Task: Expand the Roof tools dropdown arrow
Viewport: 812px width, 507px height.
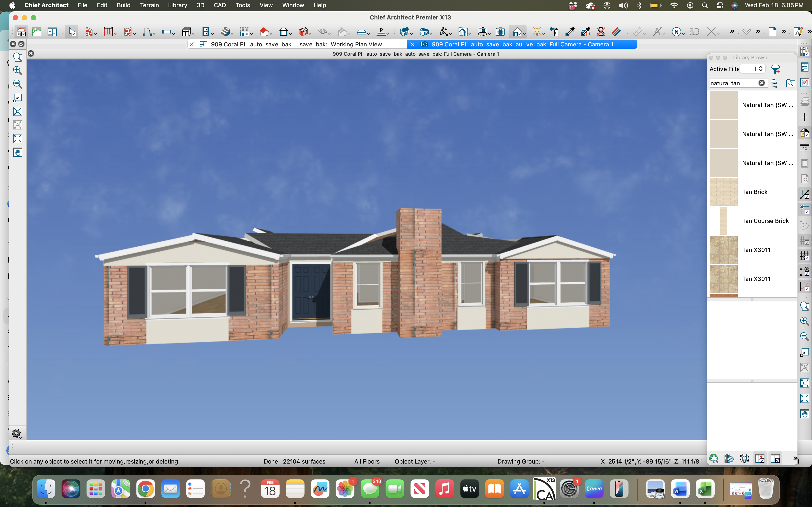Action: pyautogui.click(x=271, y=33)
